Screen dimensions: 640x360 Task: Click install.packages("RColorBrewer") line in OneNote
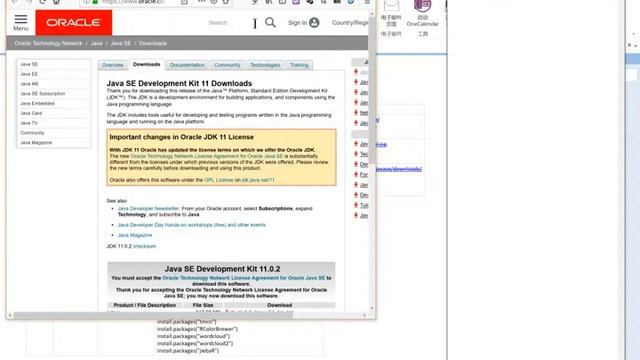[197, 329]
